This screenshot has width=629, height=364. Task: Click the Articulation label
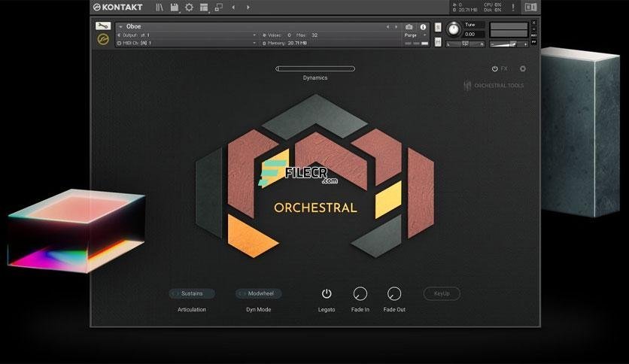pos(192,310)
